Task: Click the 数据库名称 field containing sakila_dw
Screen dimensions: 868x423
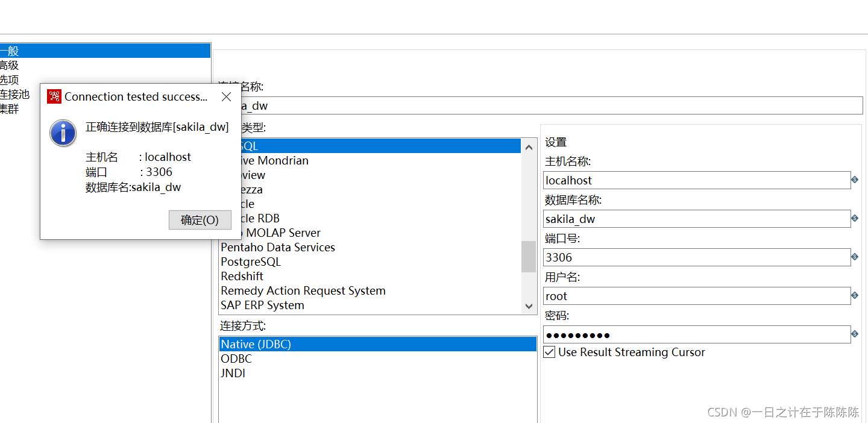Action: [x=697, y=219]
